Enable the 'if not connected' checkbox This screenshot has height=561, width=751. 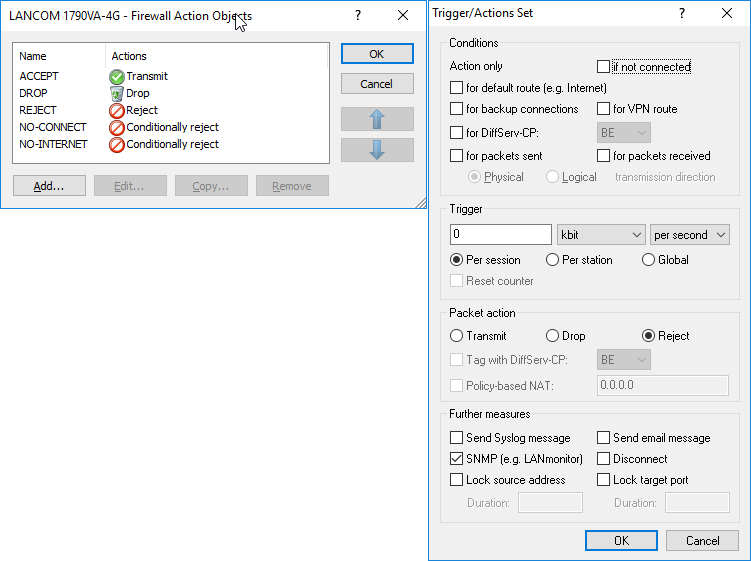coord(603,67)
